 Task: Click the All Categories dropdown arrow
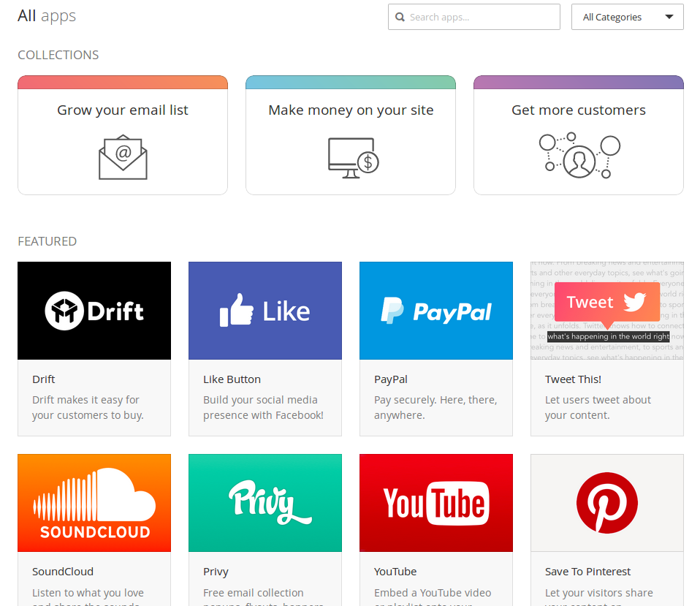[x=669, y=17]
